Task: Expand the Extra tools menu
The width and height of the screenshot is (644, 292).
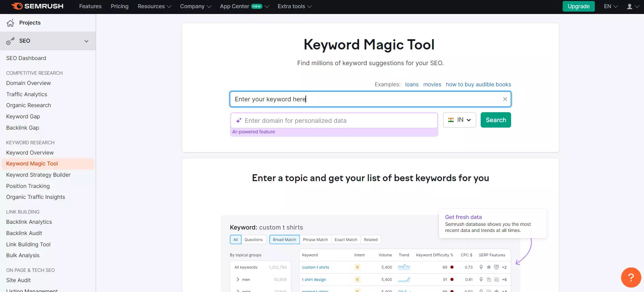Action: [294, 6]
